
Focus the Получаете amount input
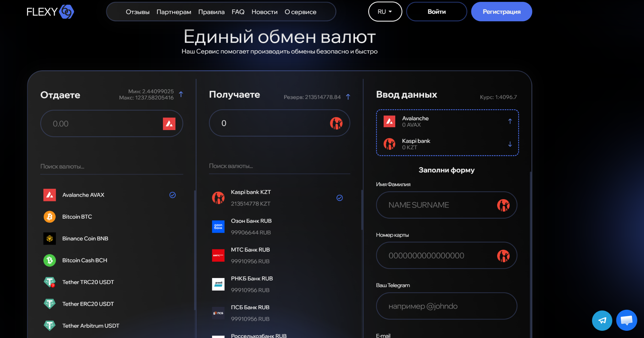[x=280, y=123]
